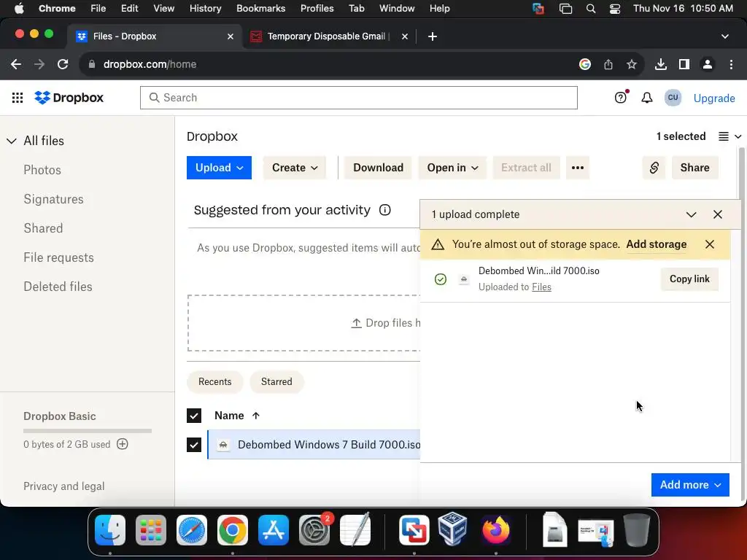Change the list view layout dropdown
747x560 pixels.
pyautogui.click(x=729, y=136)
